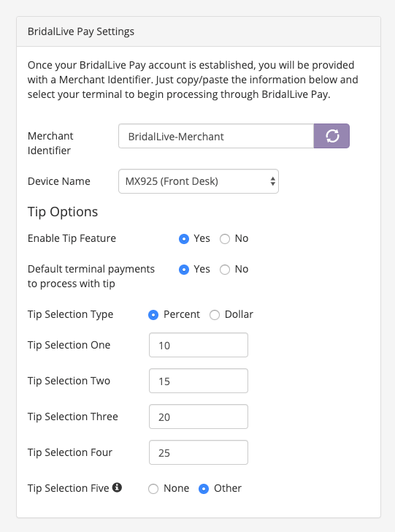Select Yes for Enable Tip Feature
Viewport: 395px width, 532px height.
pos(184,239)
